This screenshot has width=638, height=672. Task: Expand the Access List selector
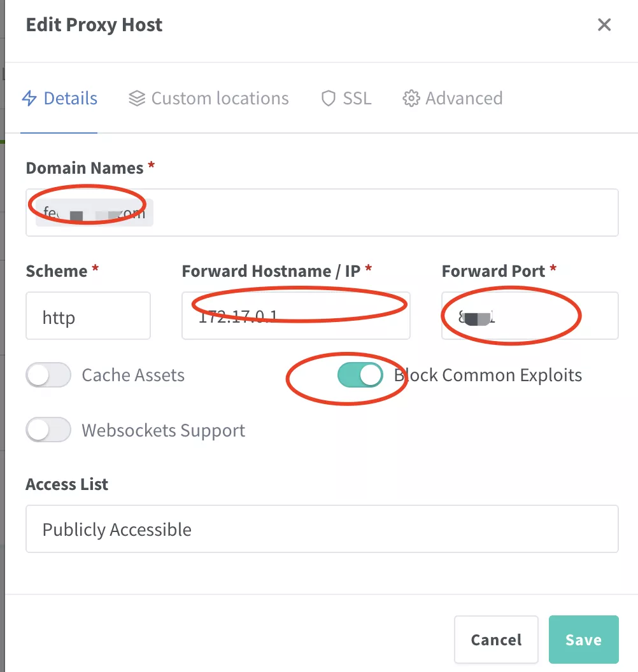[x=322, y=529]
